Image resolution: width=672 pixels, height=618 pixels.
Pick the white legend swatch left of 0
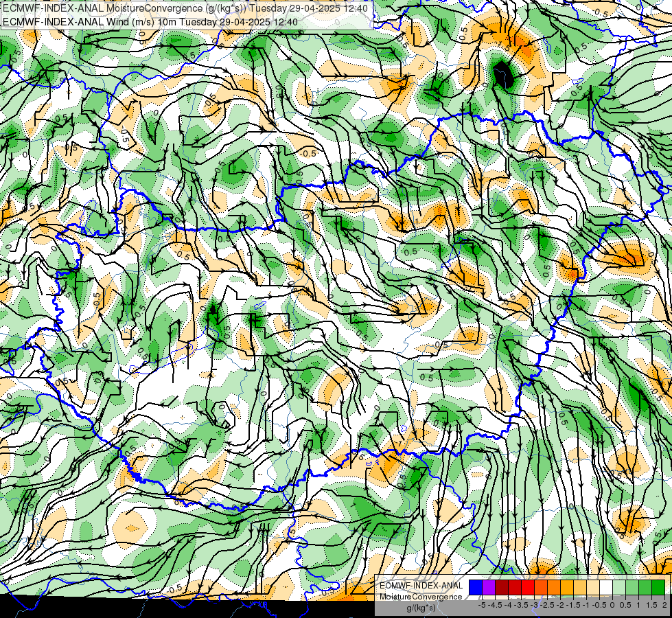coord(606,587)
